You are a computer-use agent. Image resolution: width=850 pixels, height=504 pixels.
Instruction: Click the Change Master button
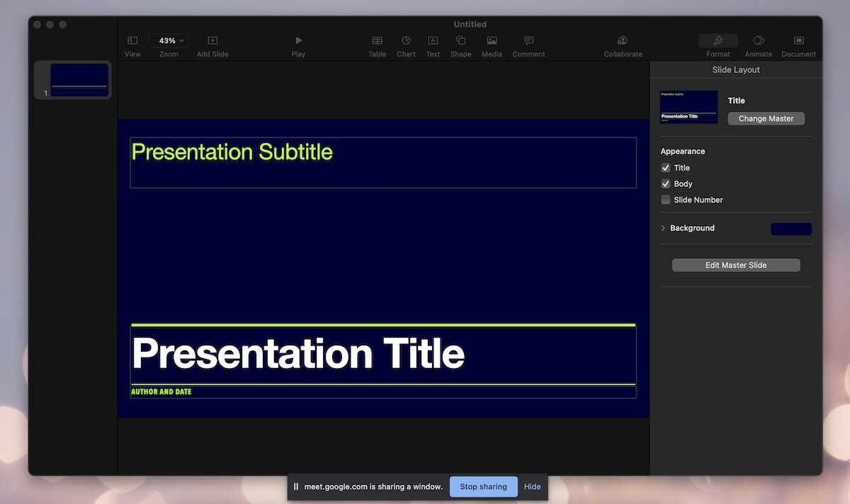point(766,119)
